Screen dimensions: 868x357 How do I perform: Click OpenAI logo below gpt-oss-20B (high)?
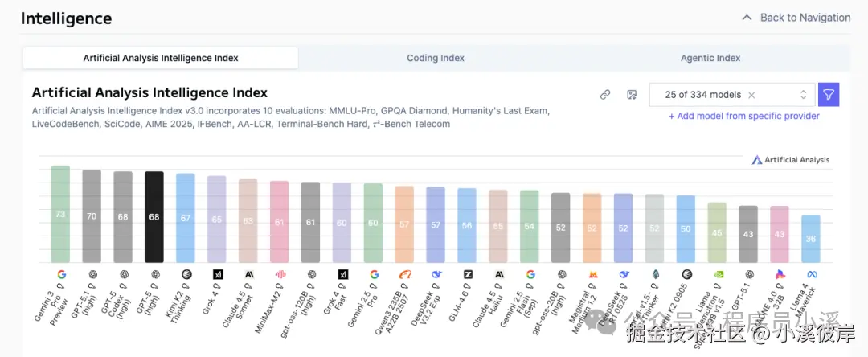[561, 274]
